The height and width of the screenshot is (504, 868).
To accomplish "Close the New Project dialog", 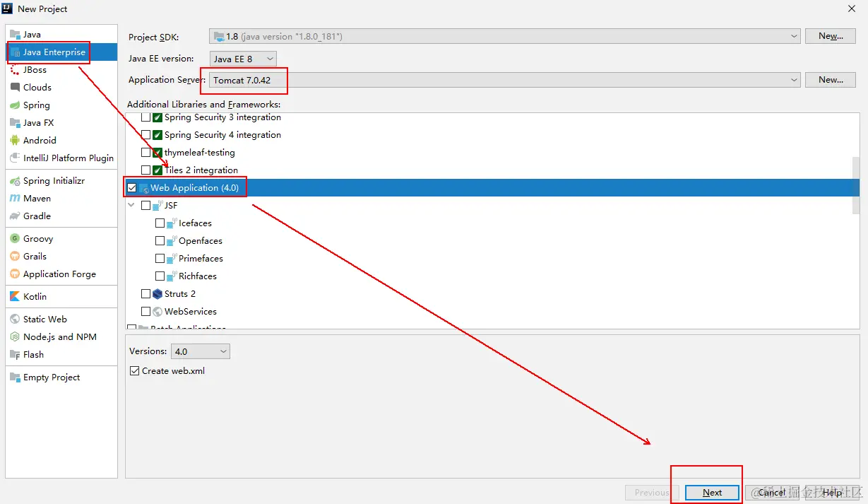I will (851, 8).
